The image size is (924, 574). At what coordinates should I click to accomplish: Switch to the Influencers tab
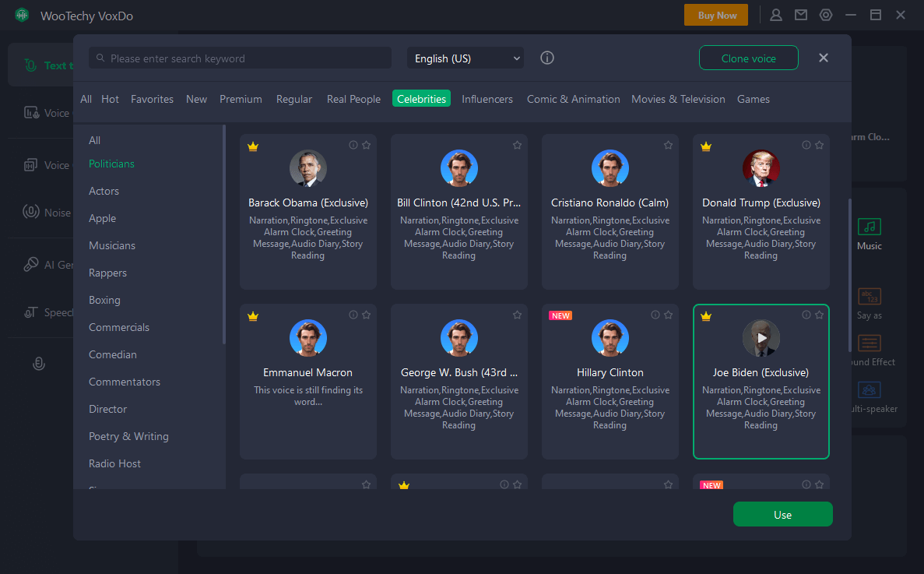tap(487, 99)
